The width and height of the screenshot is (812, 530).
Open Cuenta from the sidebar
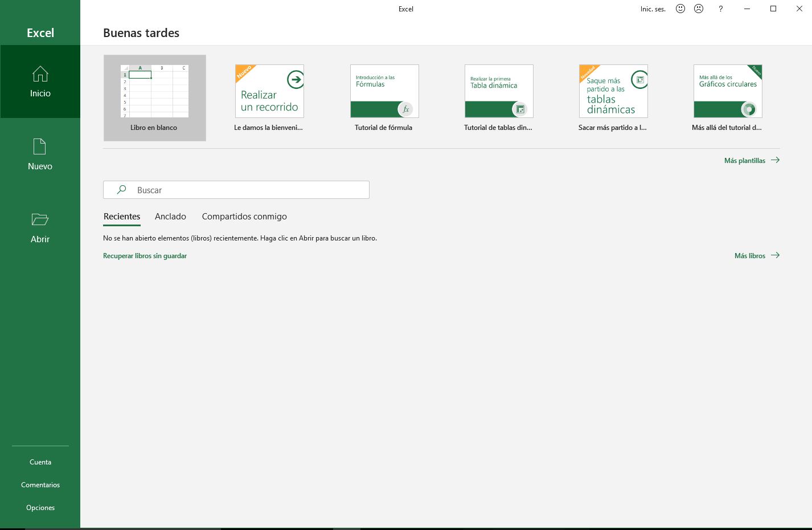[x=40, y=462]
